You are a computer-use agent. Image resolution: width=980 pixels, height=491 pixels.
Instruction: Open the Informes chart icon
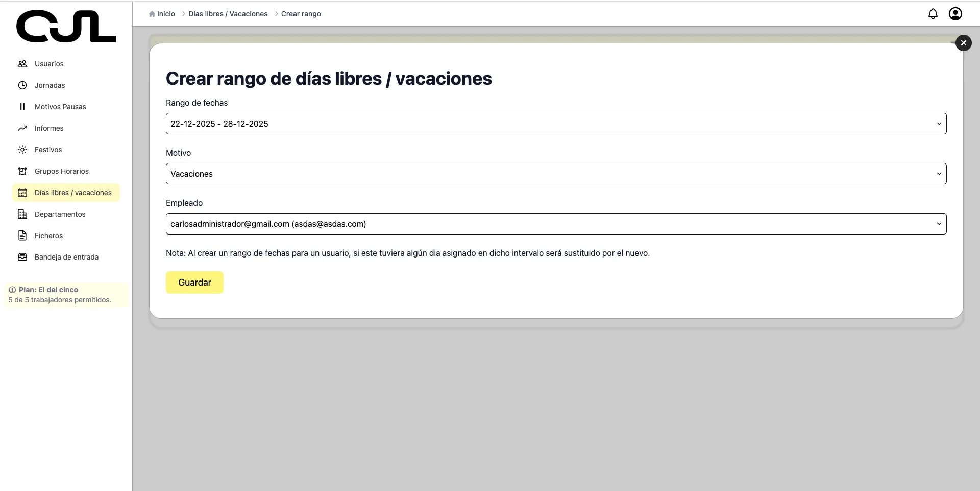(22, 128)
